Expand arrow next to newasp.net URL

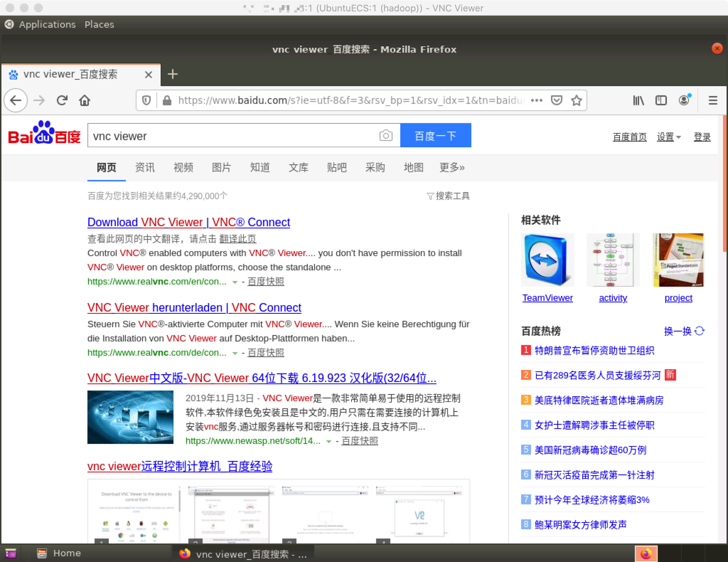coord(329,441)
